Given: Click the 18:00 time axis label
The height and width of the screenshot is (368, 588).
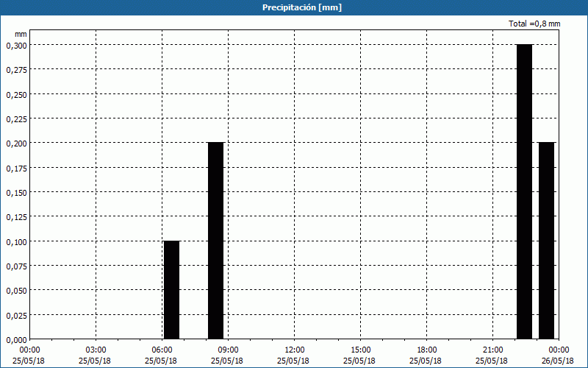Looking at the screenshot, I should (426, 350).
